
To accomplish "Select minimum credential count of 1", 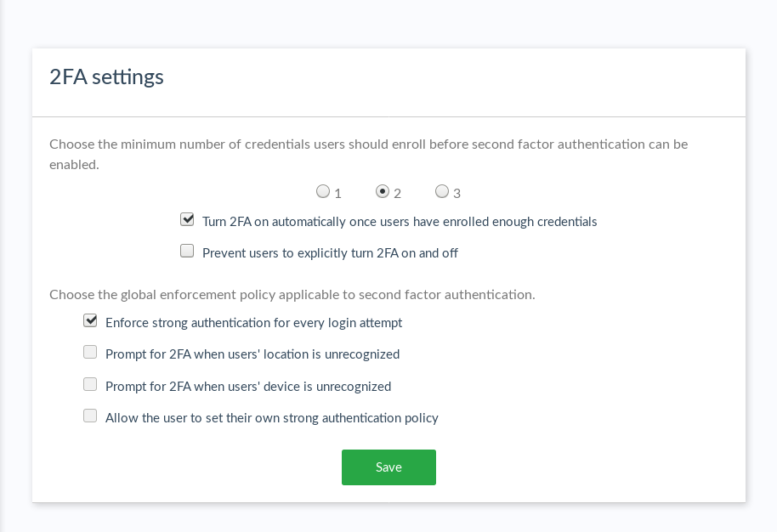I will click(323, 191).
